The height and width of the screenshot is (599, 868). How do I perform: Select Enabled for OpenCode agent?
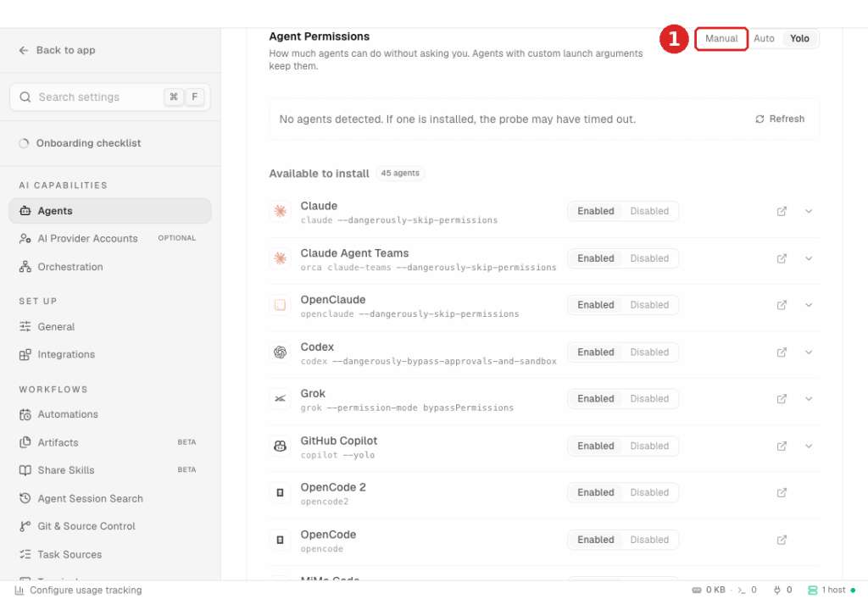click(x=596, y=540)
